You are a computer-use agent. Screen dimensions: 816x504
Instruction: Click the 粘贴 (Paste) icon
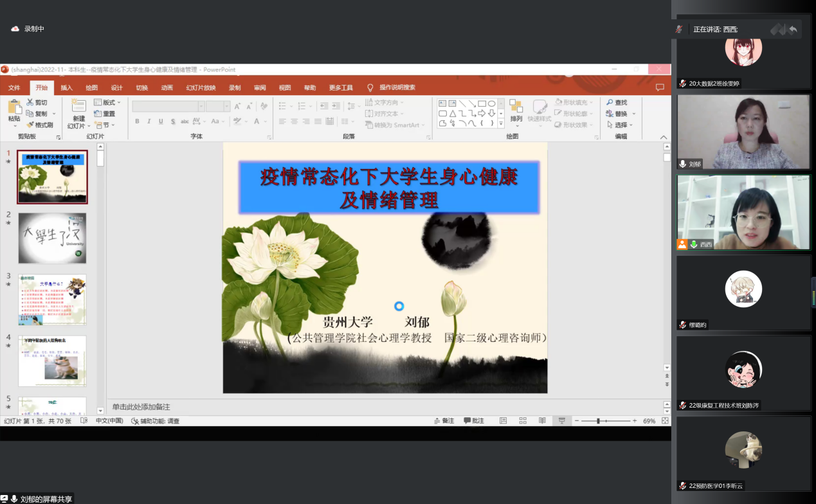point(14,107)
